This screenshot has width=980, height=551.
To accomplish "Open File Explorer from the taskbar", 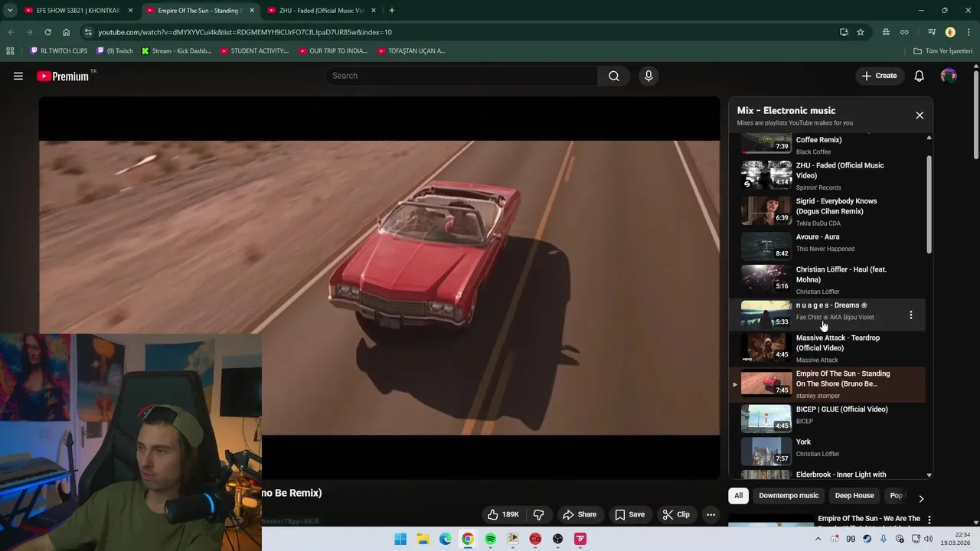I will (423, 539).
